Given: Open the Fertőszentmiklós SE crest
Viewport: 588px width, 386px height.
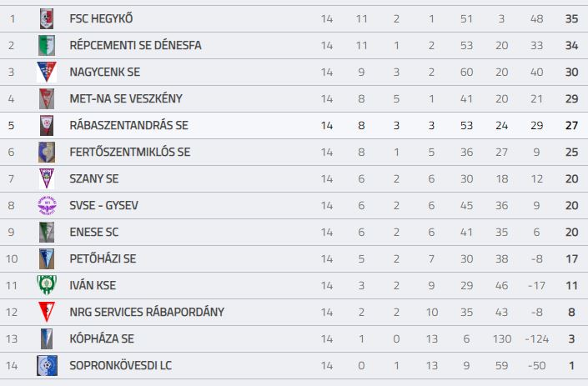Looking at the screenshot, I should (x=47, y=152).
